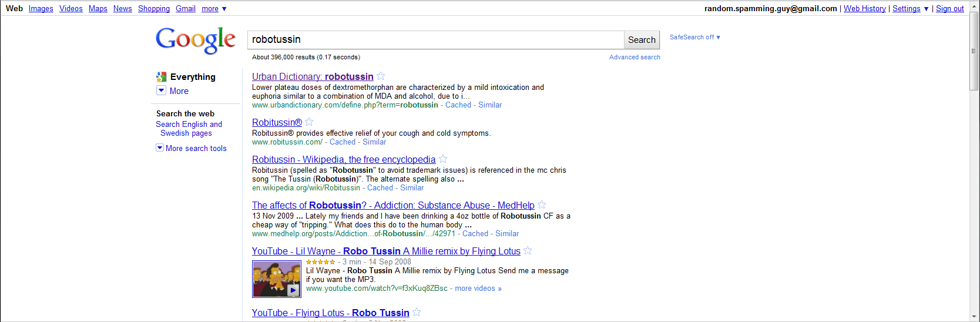Click star beside Lil Wayne YouTube result
The height and width of the screenshot is (322, 980).
pos(528,251)
